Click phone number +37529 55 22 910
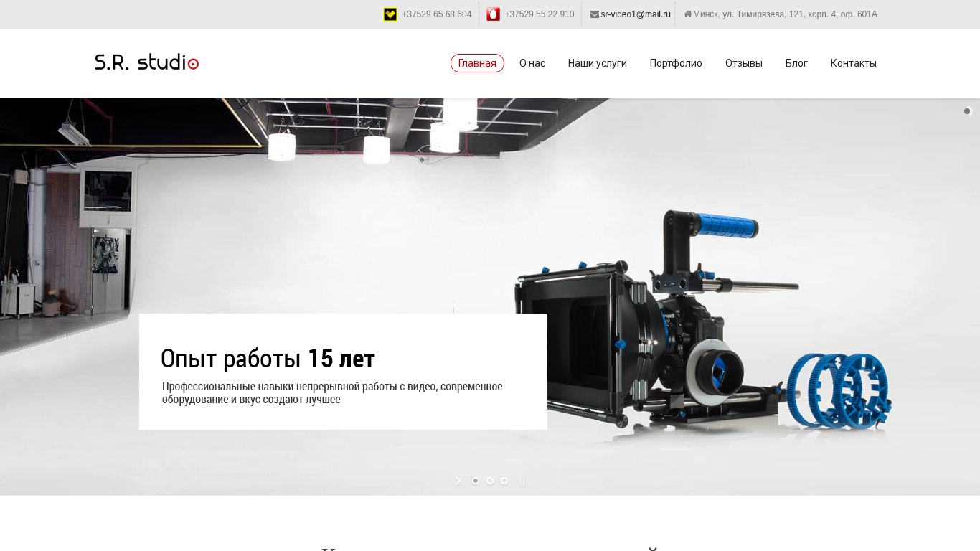The image size is (980, 551). (x=540, y=14)
